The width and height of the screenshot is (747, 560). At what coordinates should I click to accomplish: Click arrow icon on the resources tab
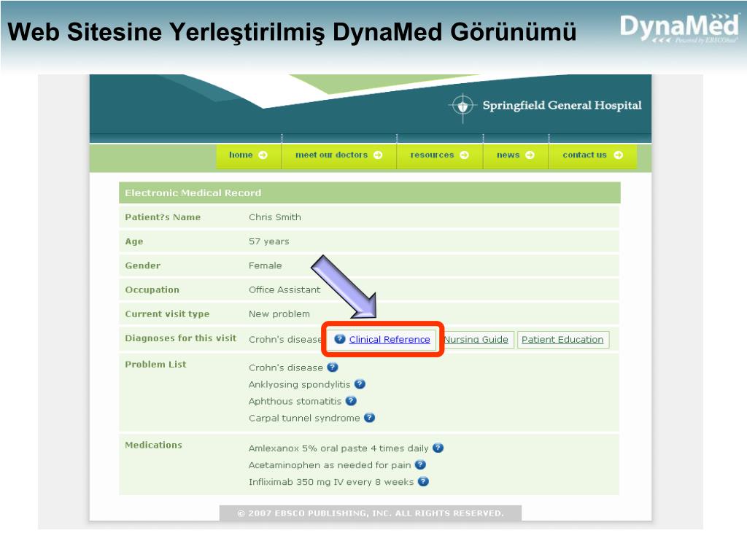(464, 155)
